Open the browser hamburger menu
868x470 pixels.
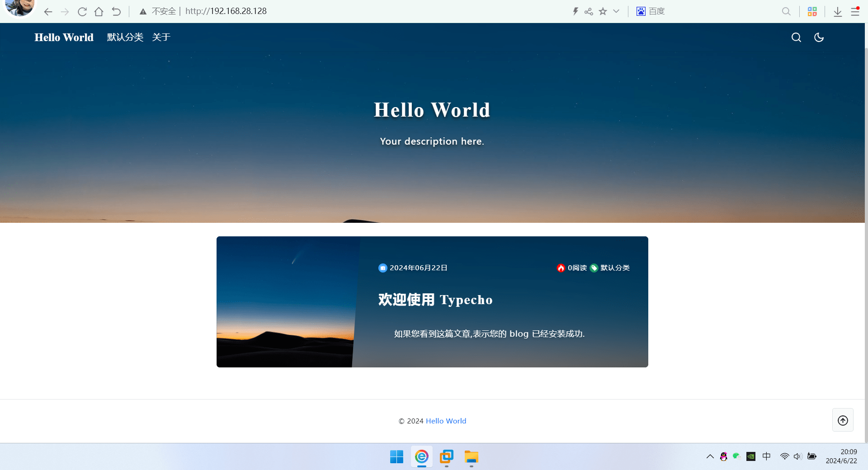coord(855,11)
